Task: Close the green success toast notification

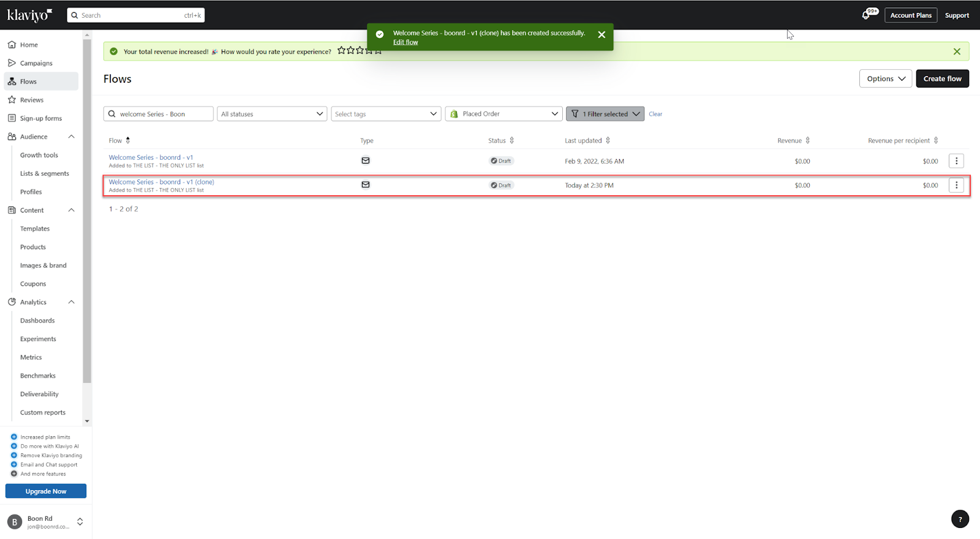Action: pyautogui.click(x=601, y=35)
